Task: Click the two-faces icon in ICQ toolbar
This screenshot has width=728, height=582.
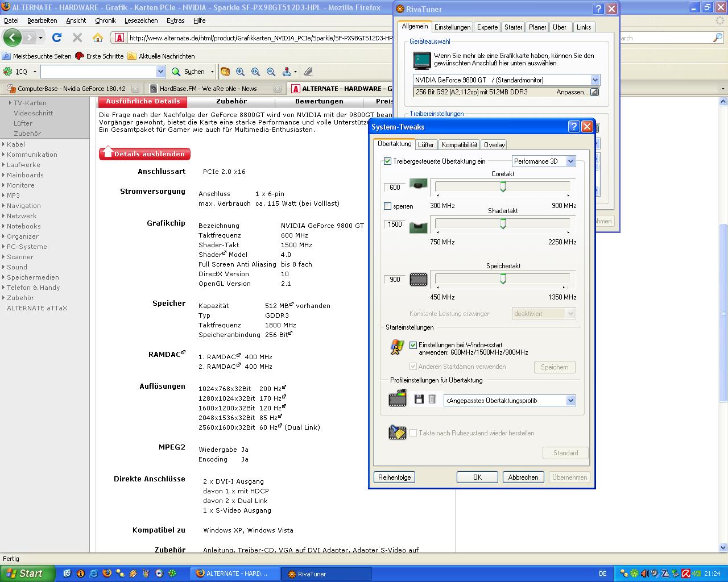Action: 225,72
